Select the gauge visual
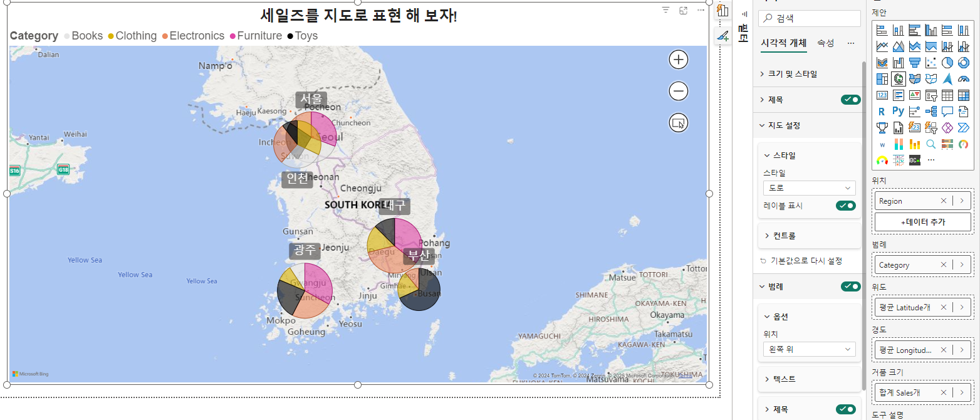This screenshot has height=420, width=980. (x=964, y=79)
